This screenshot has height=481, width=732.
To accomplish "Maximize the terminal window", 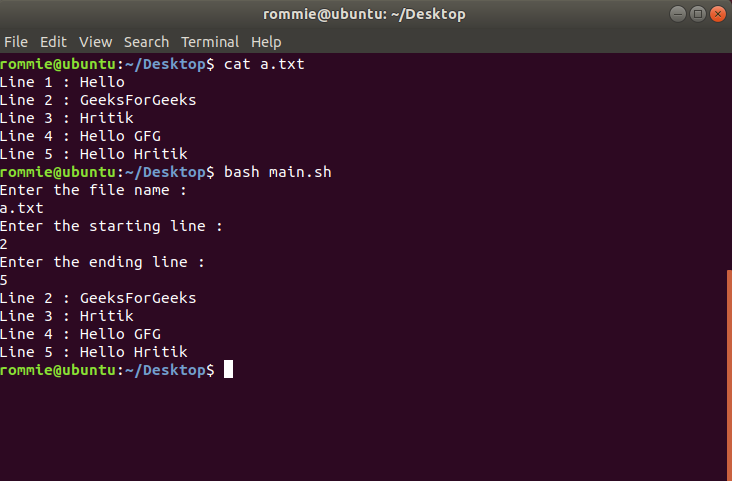I will click(699, 14).
